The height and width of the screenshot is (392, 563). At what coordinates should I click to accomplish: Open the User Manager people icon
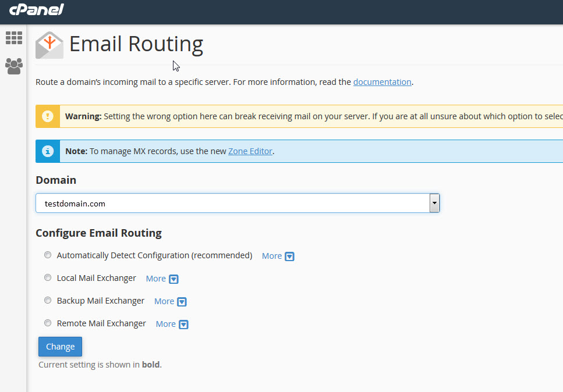13,66
